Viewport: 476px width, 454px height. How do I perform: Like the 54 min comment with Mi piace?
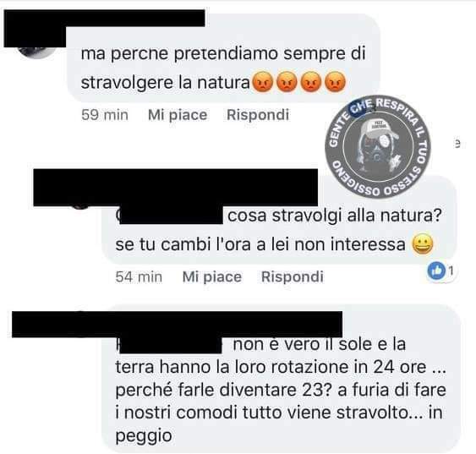(212, 276)
